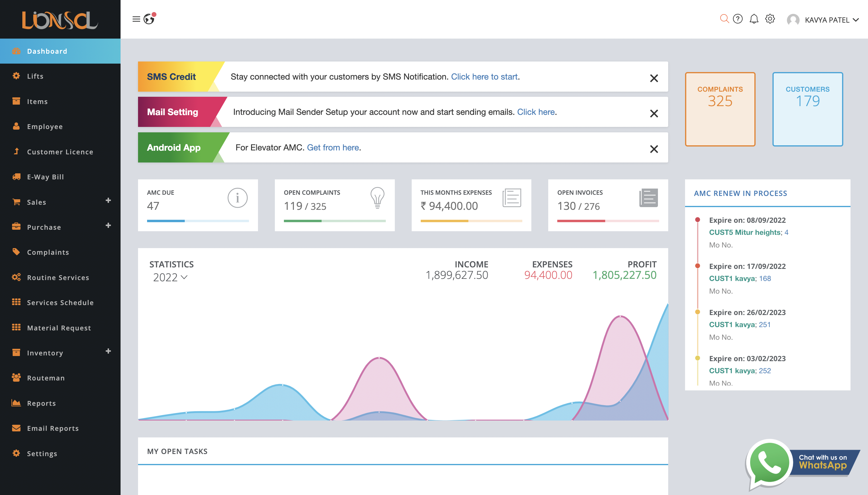868x495 pixels.
Task: Click the 'Get from here' Android link
Action: (x=333, y=147)
